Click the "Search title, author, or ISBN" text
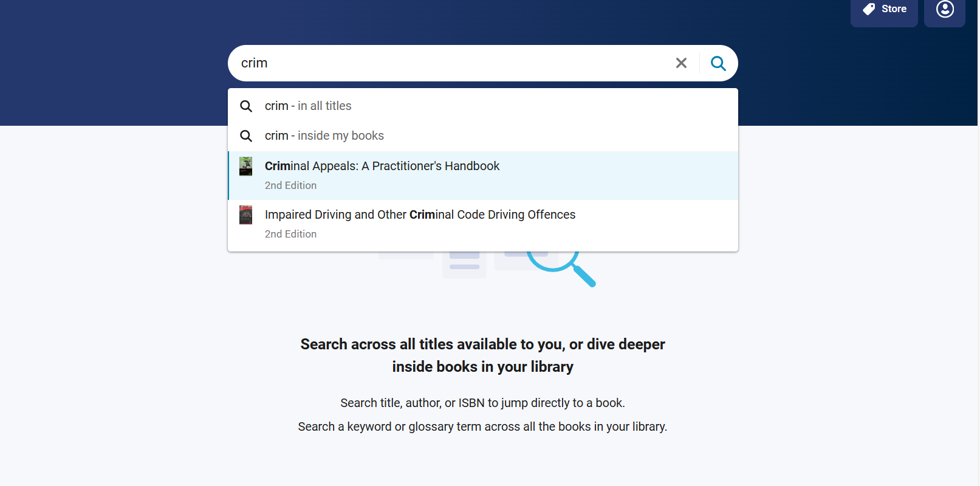980x486 pixels. click(x=482, y=403)
